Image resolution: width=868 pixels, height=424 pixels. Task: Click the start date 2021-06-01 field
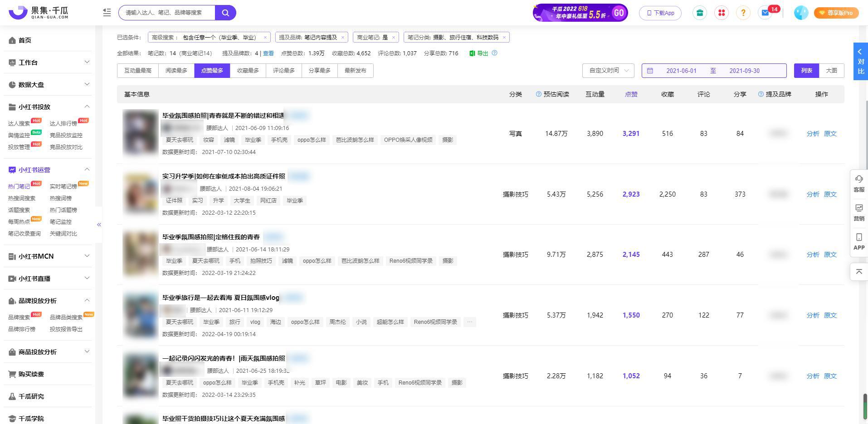(681, 71)
